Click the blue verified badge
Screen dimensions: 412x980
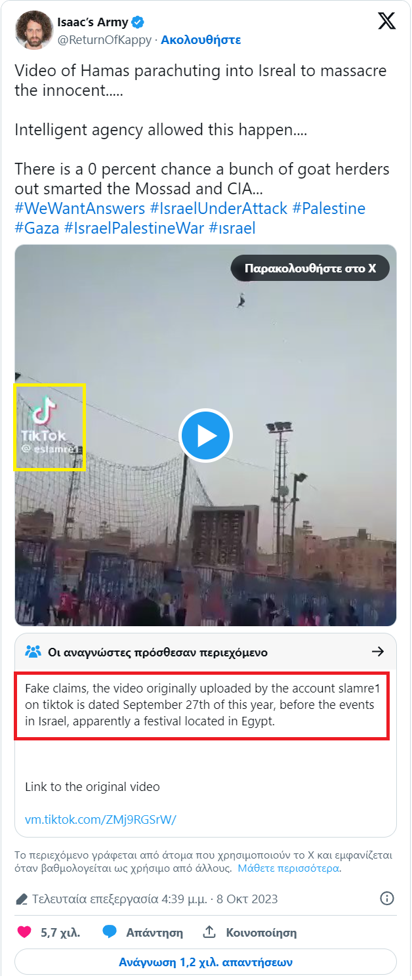[x=138, y=23]
